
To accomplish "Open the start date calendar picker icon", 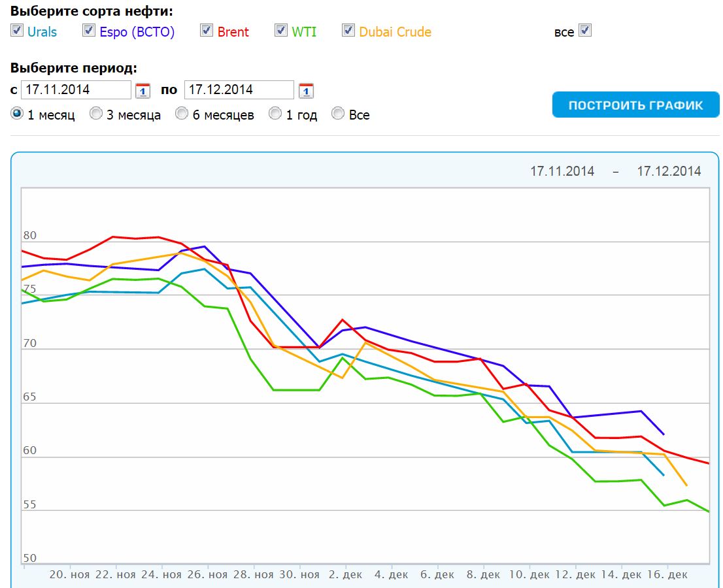I will click(143, 90).
